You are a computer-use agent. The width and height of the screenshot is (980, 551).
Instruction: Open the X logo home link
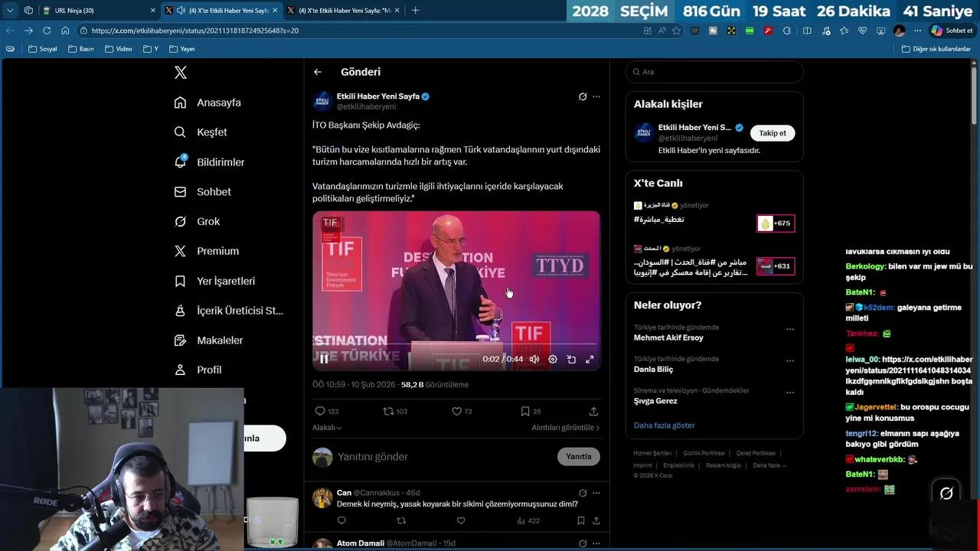[x=181, y=73]
